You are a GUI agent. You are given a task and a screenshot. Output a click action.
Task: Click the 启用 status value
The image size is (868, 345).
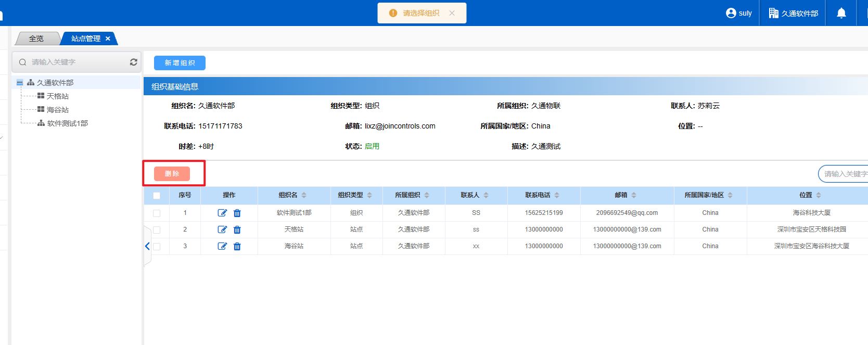click(372, 146)
